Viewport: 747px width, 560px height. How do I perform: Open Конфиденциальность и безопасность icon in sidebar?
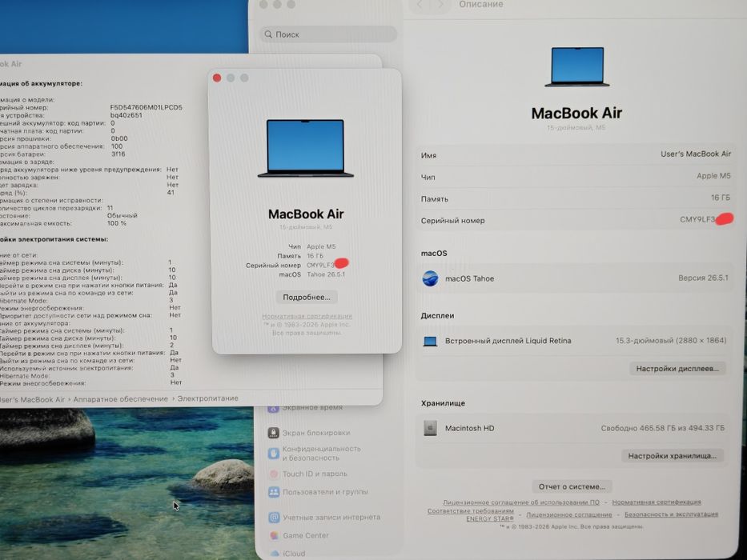(274, 453)
